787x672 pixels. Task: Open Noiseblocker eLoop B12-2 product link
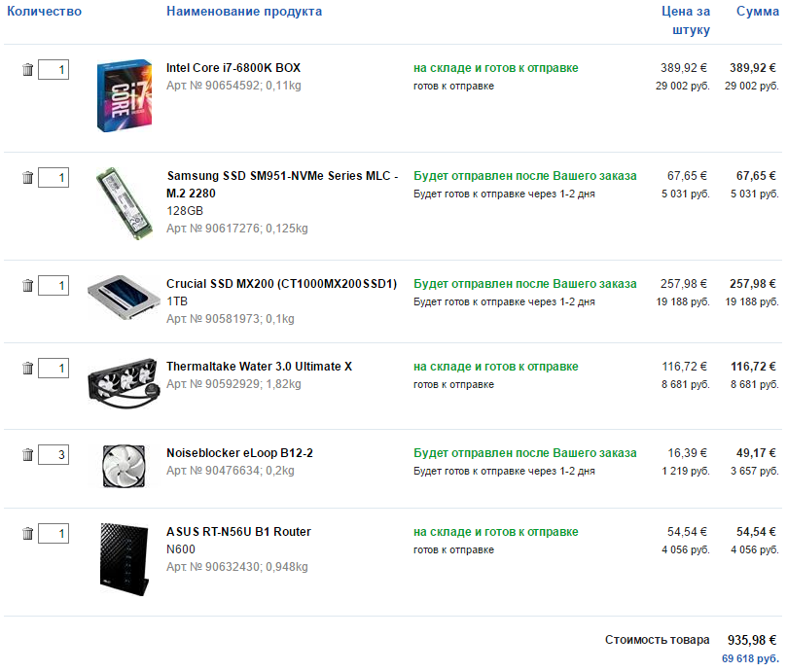coord(239,452)
